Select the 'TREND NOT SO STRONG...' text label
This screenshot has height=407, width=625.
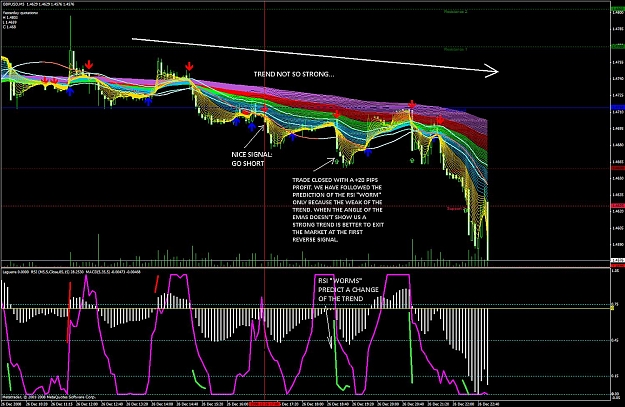point(294,74)
